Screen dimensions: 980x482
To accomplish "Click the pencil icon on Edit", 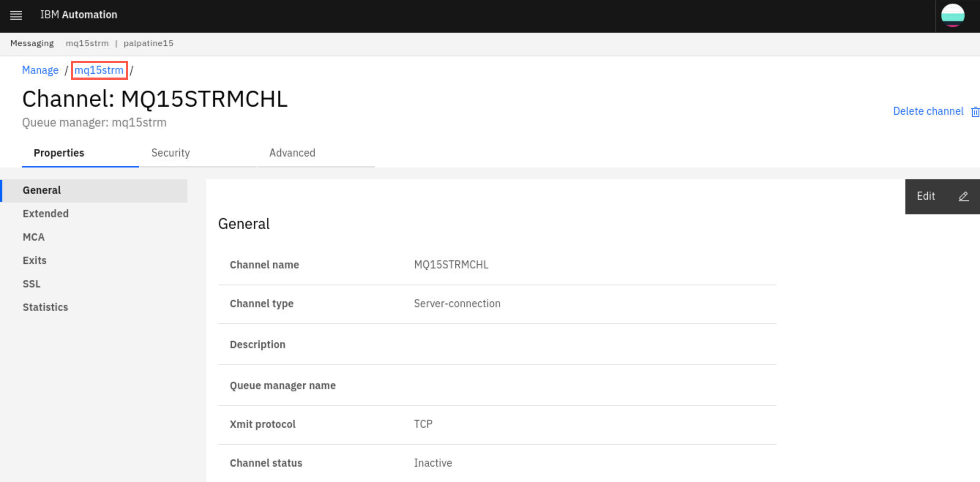I will coord(963,196).
